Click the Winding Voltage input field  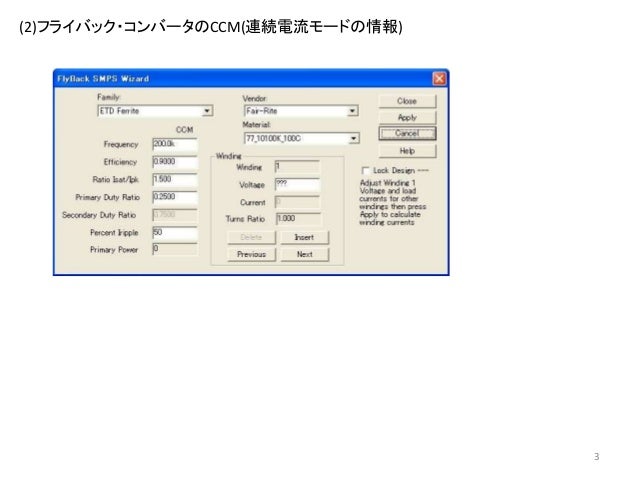297,184
